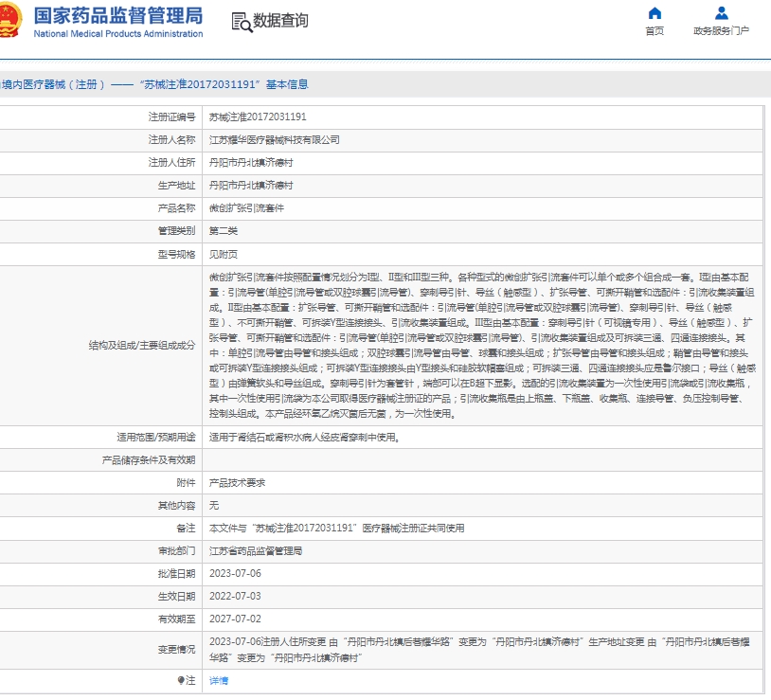Select the value 无 in 其他内容 row
The width and height of the screenshot is (771, 700).
coord(214,506)
